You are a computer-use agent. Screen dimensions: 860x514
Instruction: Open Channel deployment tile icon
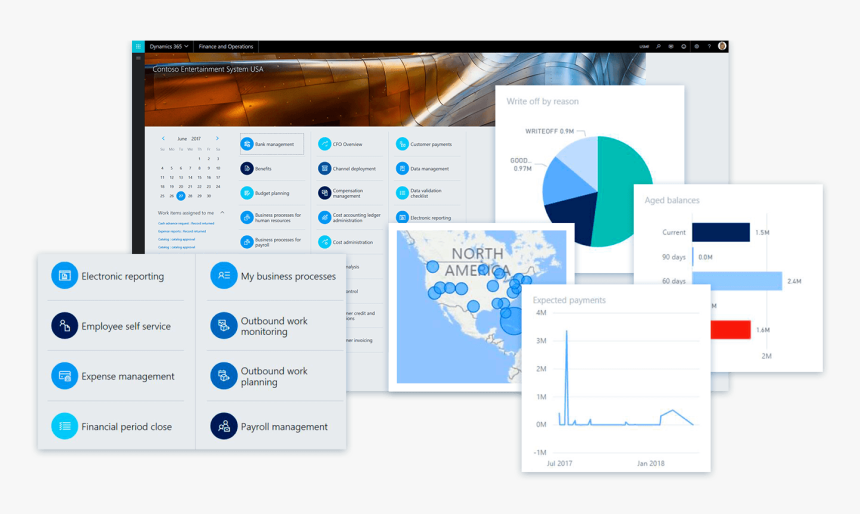(325, 168)
